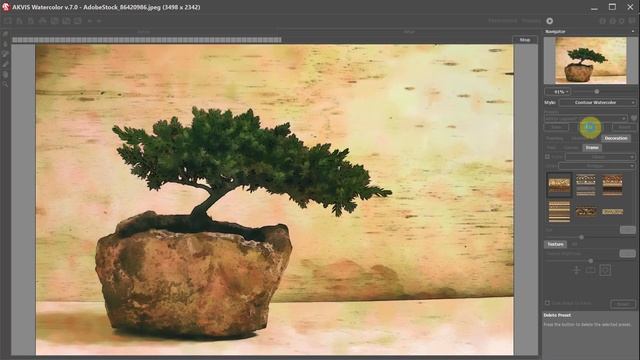Switch to the Text sub-tab

(x=551, y=147)
